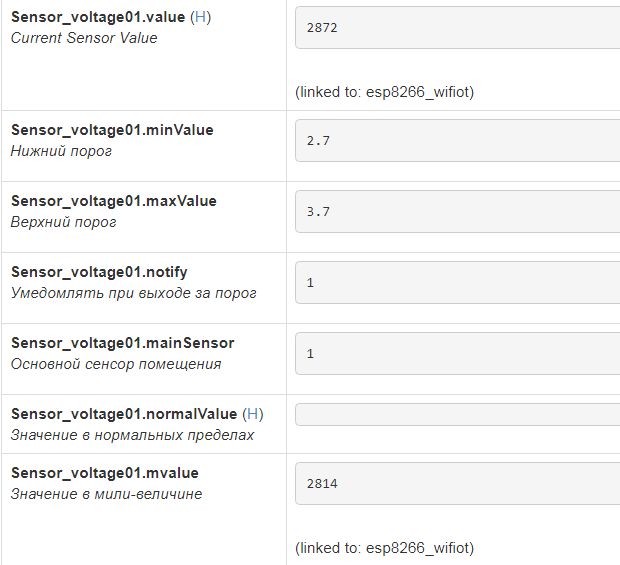The width and height of the screenshot is (620, 565).
Task: Click the Sensor_voltage01.value property label
Action: [x=98, y=17]
